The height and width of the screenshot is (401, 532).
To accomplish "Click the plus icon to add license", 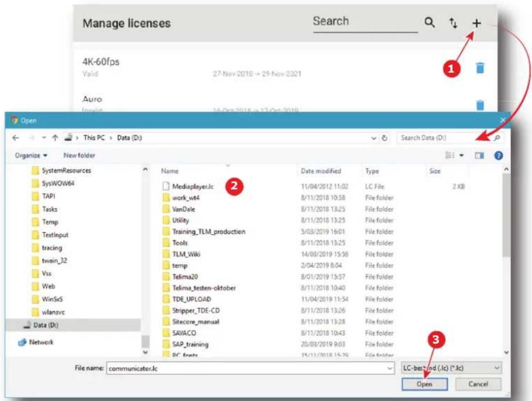I will point(476,23).
